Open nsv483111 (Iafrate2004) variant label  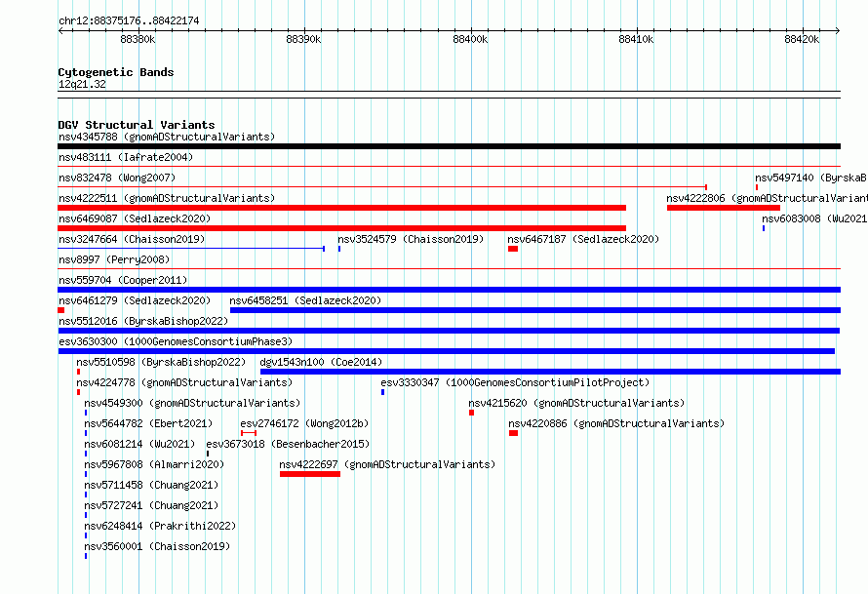point(126,157)
